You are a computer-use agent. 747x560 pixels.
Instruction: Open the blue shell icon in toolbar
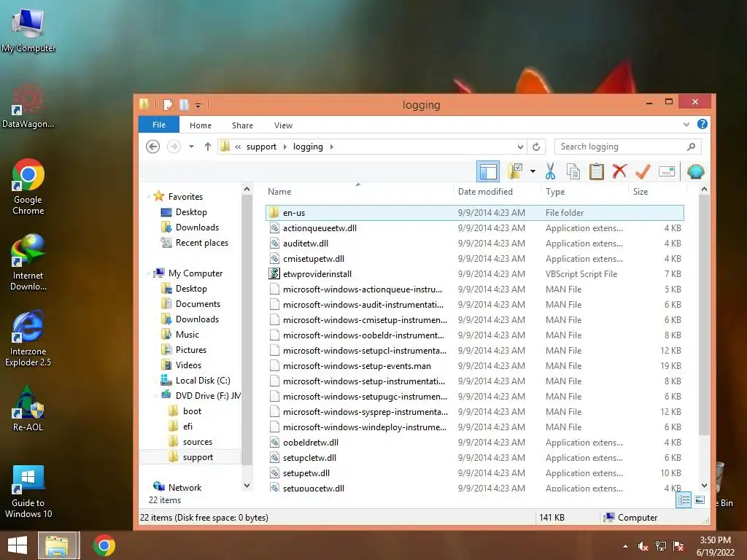tap(695, 171)
